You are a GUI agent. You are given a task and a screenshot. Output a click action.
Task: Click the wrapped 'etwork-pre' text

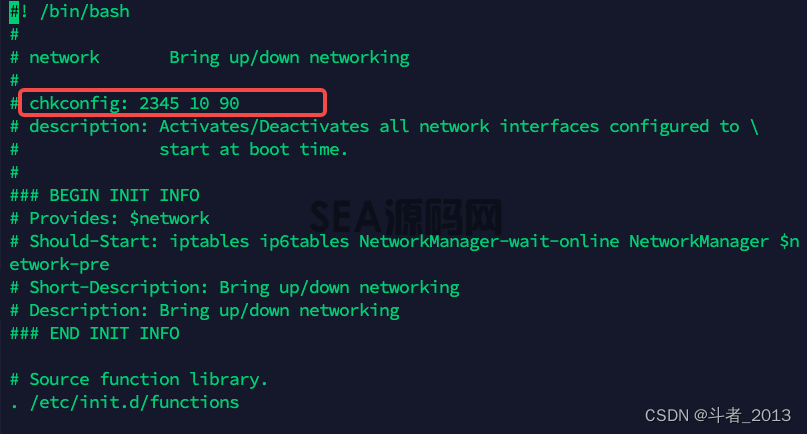point(59,265)
